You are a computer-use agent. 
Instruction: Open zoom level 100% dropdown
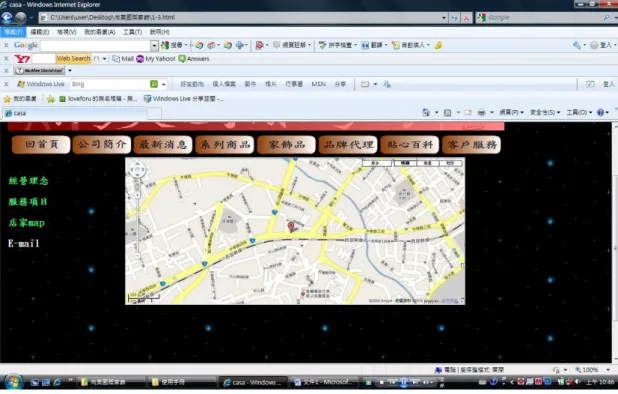pyautogui.click(x=608, y=370)
